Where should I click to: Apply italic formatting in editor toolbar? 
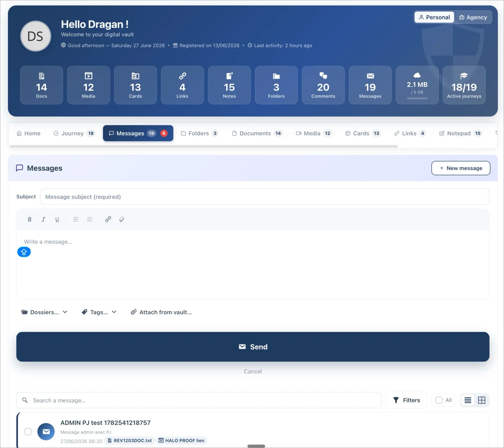(x=43, y=219)
